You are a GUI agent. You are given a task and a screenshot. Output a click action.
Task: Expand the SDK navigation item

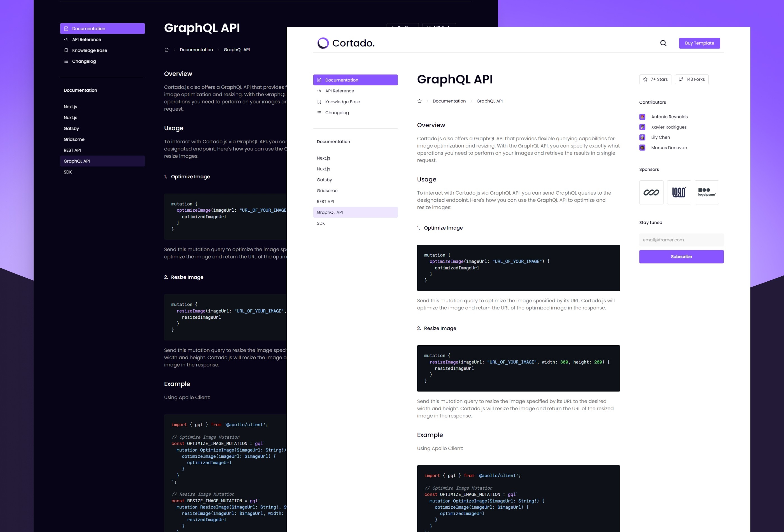pyautogui.click(x=321, y=223)
